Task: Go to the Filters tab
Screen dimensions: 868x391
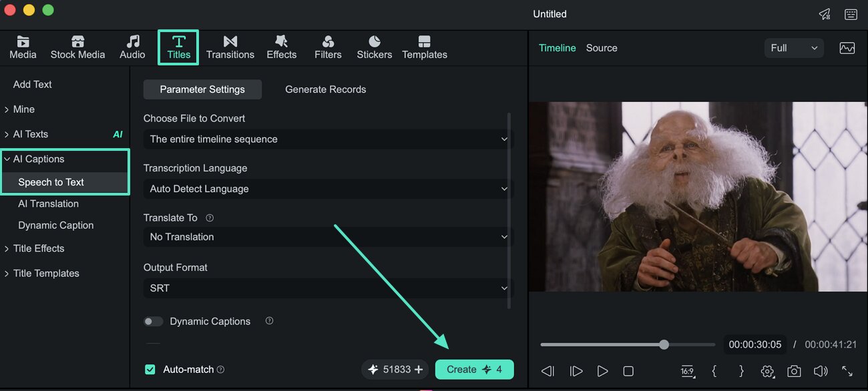Action: pos(328,47)
